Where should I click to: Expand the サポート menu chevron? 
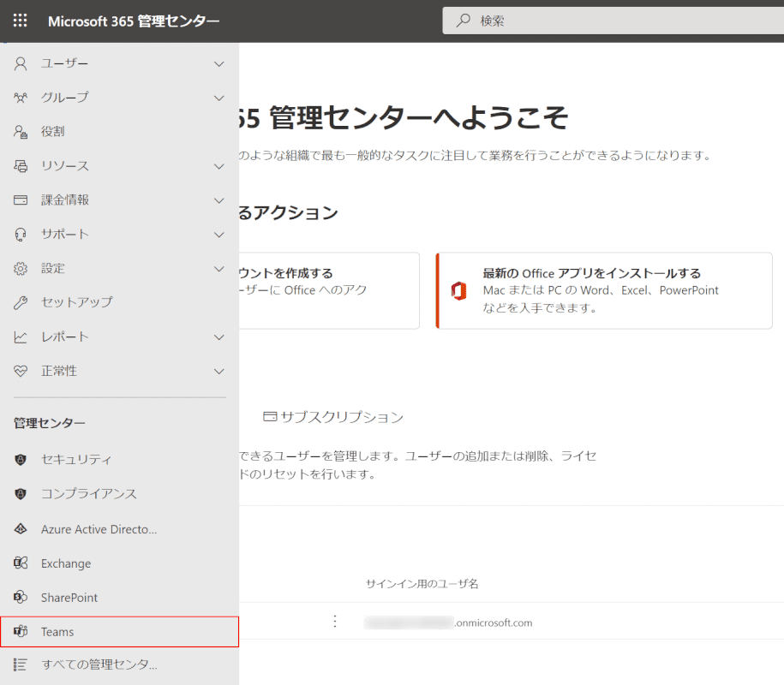coord(219,235)
